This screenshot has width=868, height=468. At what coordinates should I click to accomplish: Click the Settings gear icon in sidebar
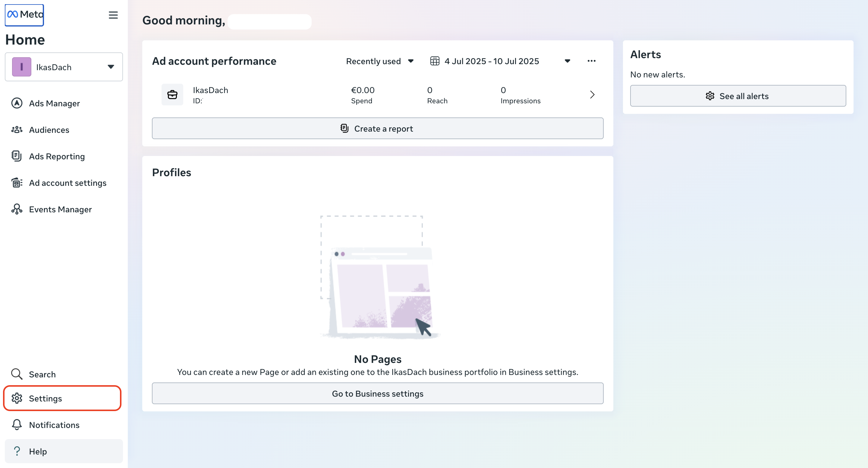click(17, 398)
